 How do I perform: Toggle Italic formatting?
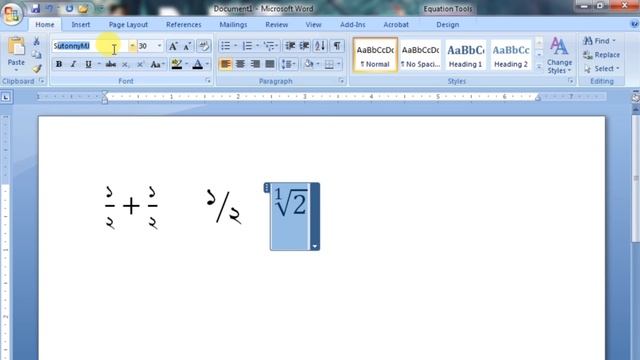[x=73, y=64]
